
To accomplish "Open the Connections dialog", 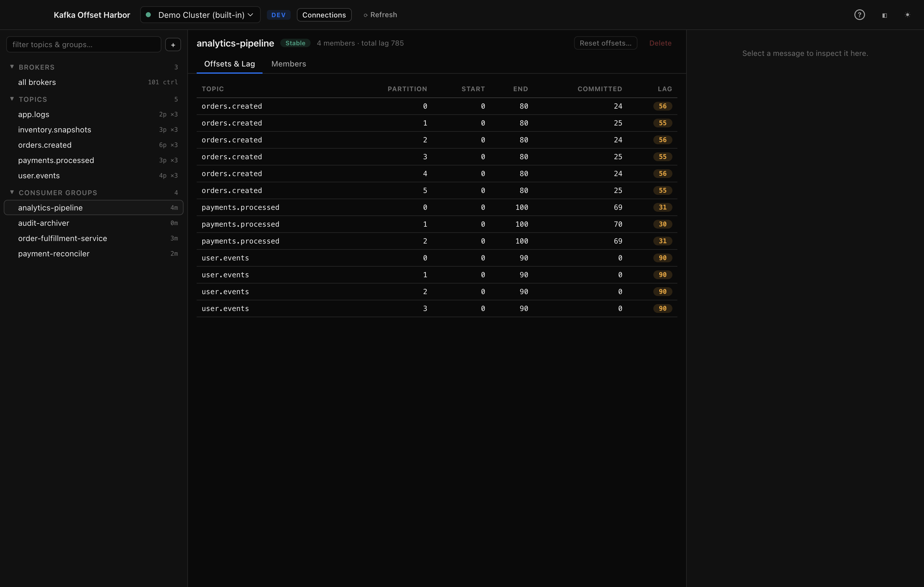I will click(324, 15).
